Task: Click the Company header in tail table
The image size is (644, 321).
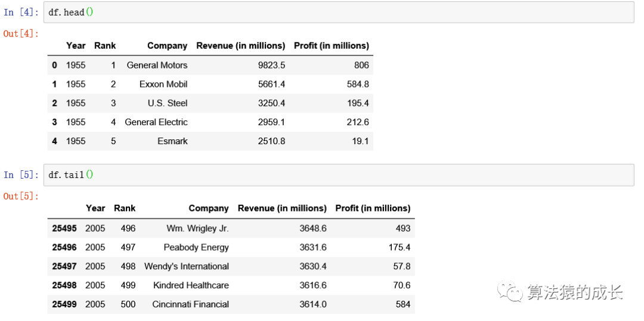Action: click(x=209, y=208)
